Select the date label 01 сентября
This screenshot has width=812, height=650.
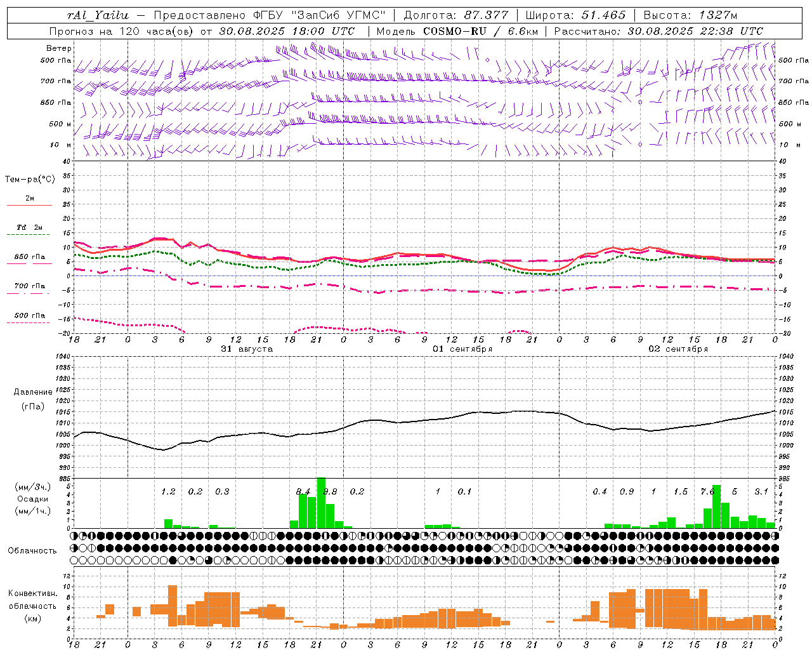coord(463,349)
